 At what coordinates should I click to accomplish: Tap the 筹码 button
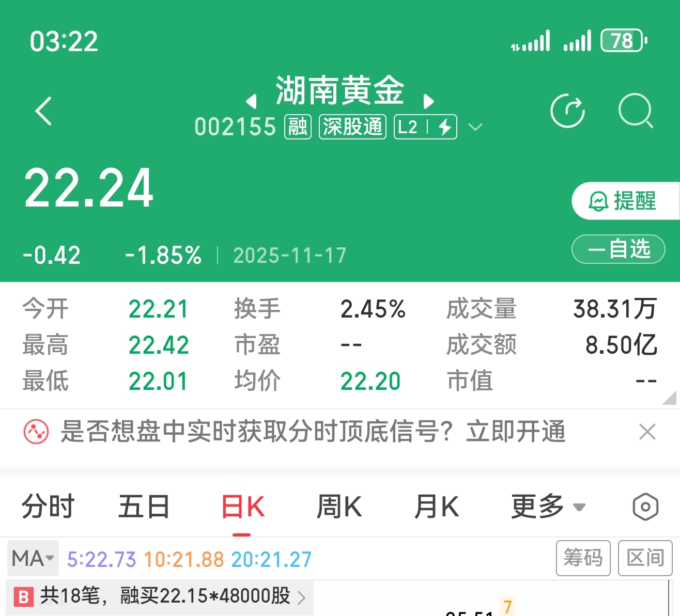583,558
